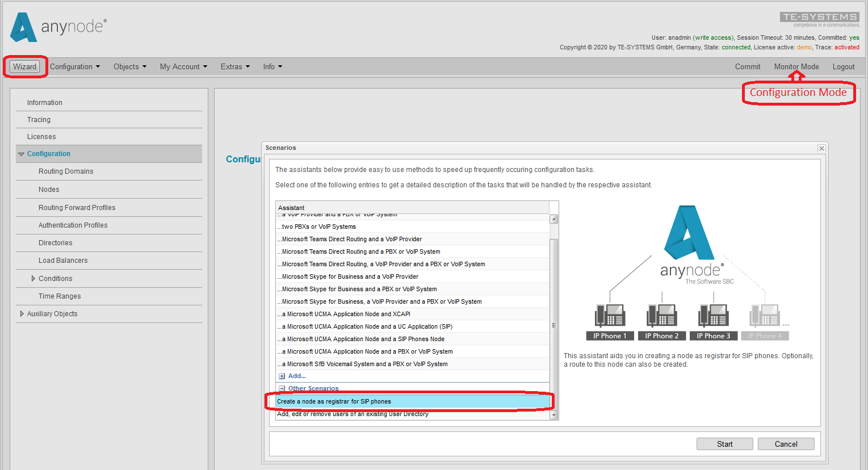Open the Configuration dropdown menu
Screen dimensions: 868x470
coord(74,67)
